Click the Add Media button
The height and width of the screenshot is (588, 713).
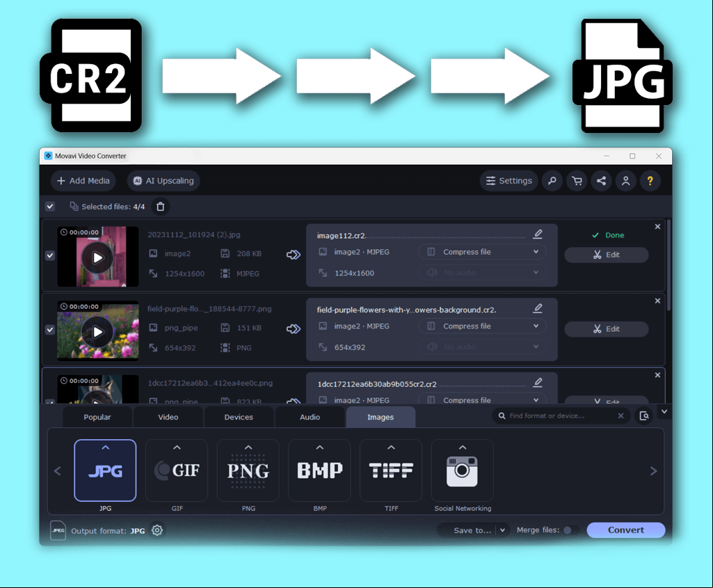point(83,181)
